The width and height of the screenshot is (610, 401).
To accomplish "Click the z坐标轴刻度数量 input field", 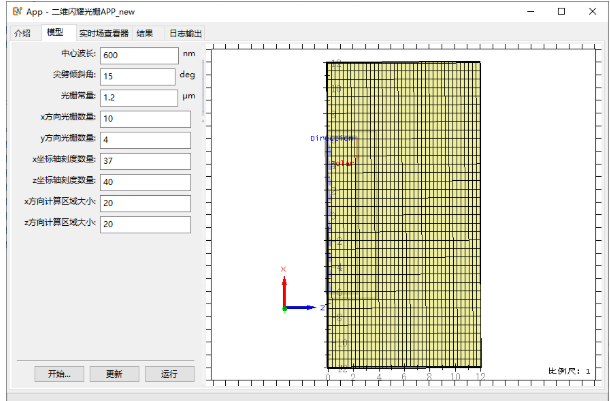I will (x=145, y=181).
